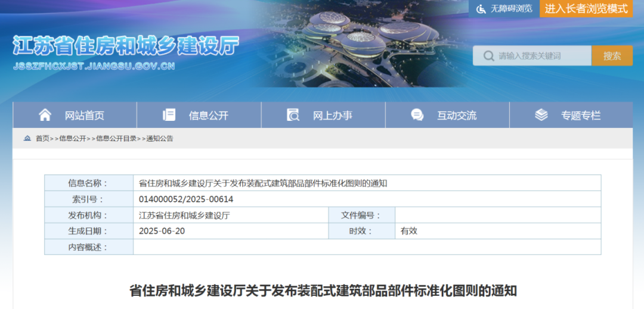Click the 内容概述 label cell
Image resolution: width=644 pixels, height=309 pixels.
(x=89, y=247)
